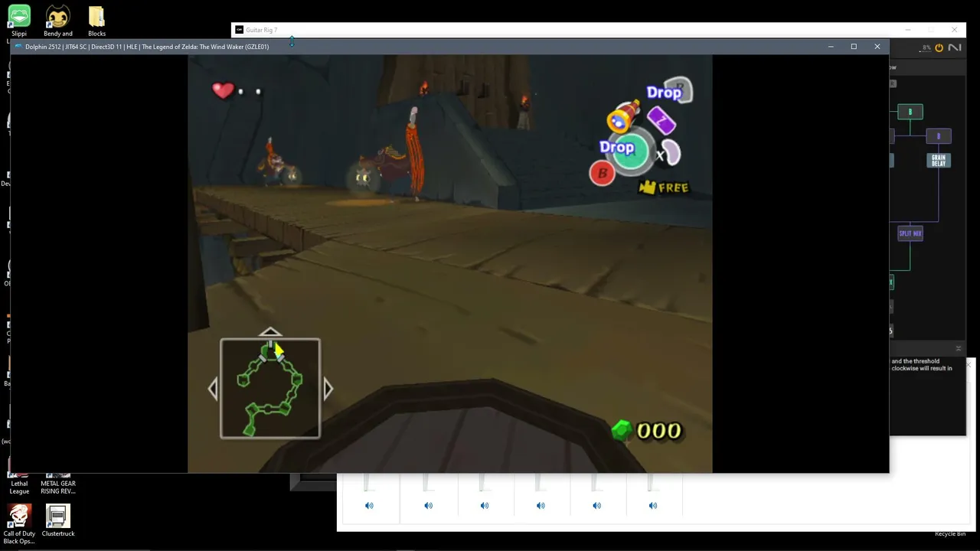Screen dimensions: 980x551
Task: Click the FREE camera indicator
Action: 663,187
